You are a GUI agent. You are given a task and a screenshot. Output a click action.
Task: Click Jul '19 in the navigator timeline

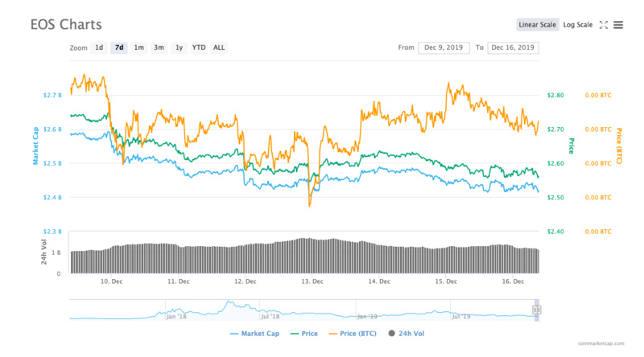[460, 316]
